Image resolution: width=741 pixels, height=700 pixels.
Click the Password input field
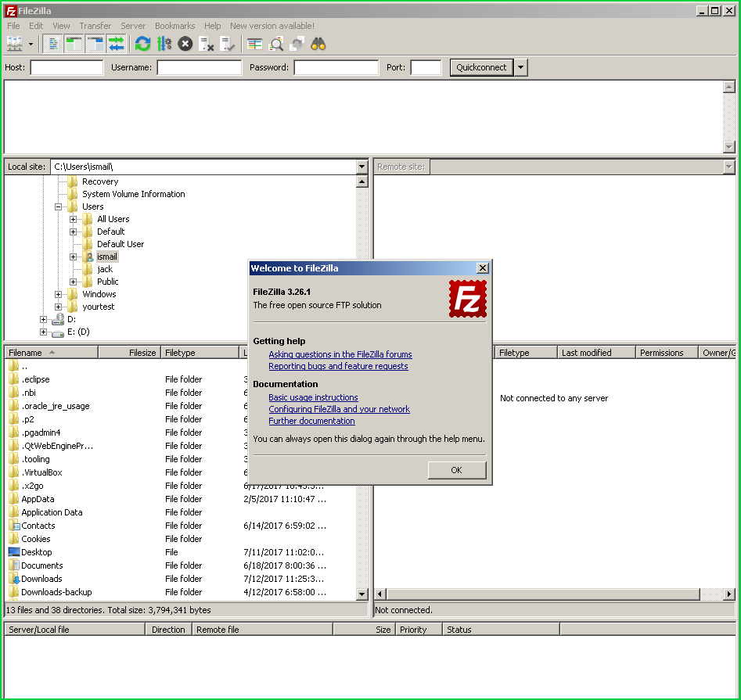coord(336,67)
